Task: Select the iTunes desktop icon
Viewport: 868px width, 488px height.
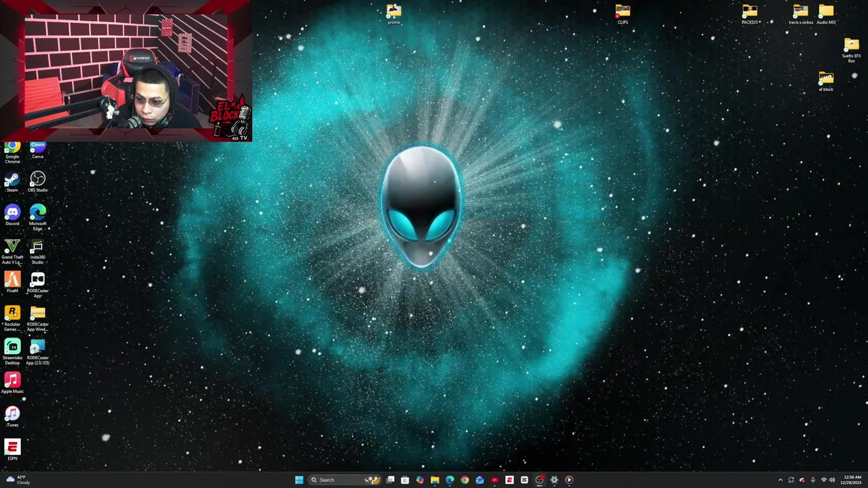Action: click(x=12, y=416)
